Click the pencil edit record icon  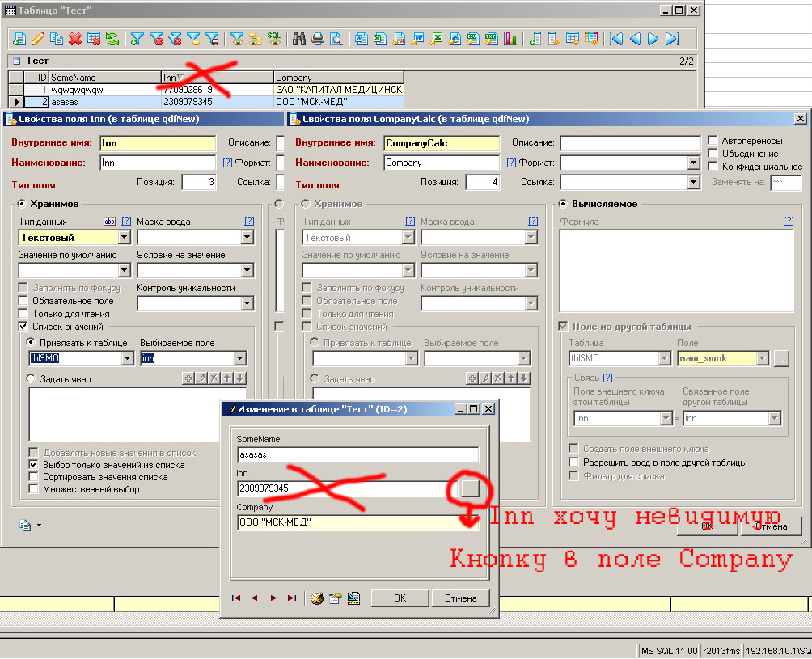37,38
